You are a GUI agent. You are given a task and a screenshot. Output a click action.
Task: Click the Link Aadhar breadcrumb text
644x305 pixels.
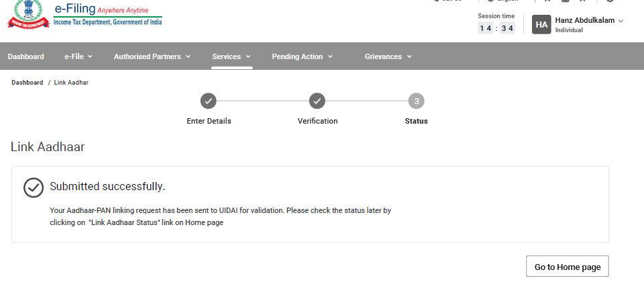point(71,83)
